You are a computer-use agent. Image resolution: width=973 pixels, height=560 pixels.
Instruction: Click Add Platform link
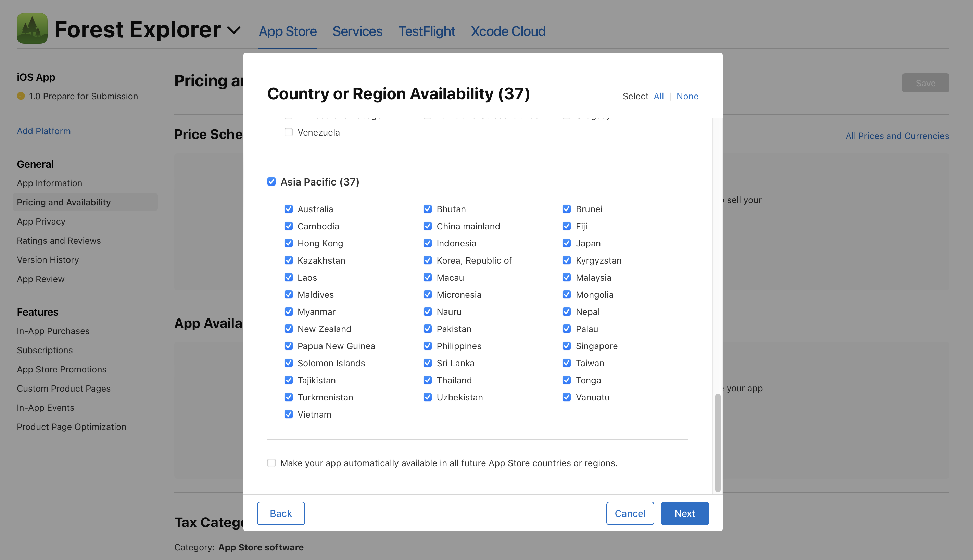[x=44, y=131]
